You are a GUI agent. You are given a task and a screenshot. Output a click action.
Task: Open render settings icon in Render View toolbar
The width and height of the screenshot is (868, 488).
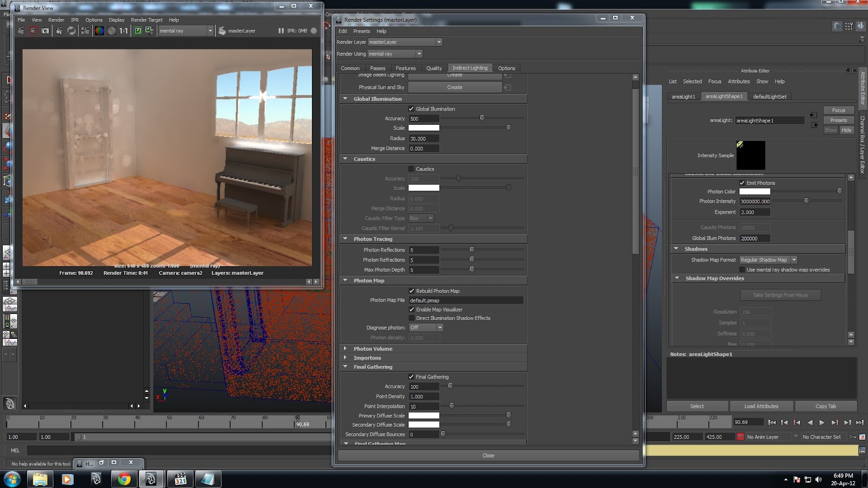[85, 31]
